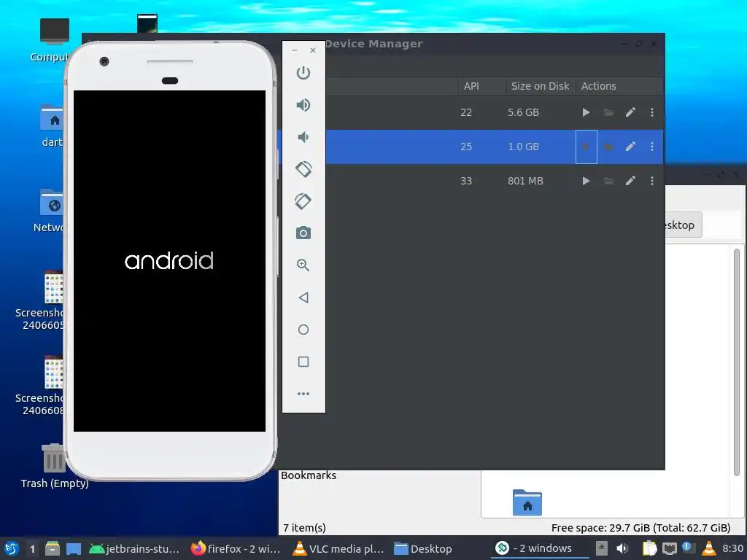Screen dimensions: 747x560
Task: Open emulator extended controls with the three-dots icon
Action: 303,394
